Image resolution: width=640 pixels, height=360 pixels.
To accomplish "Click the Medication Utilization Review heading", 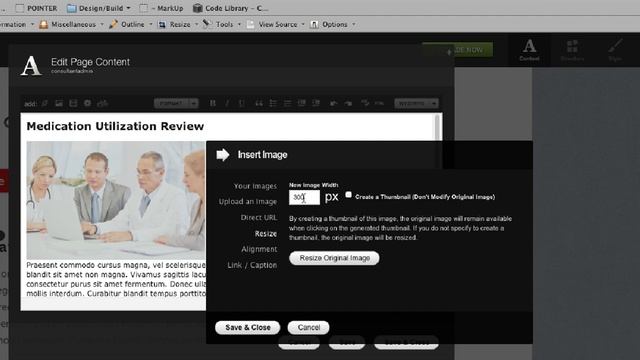I will point(115,127).
